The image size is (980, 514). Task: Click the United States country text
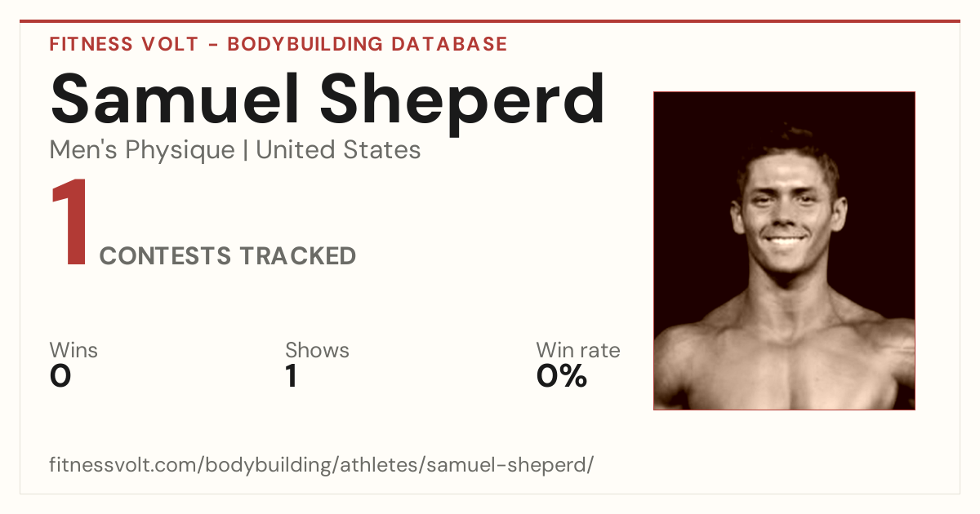[338, 150]
